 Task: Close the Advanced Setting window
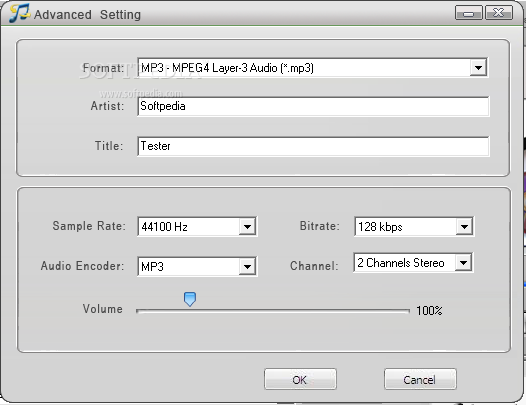499,13
